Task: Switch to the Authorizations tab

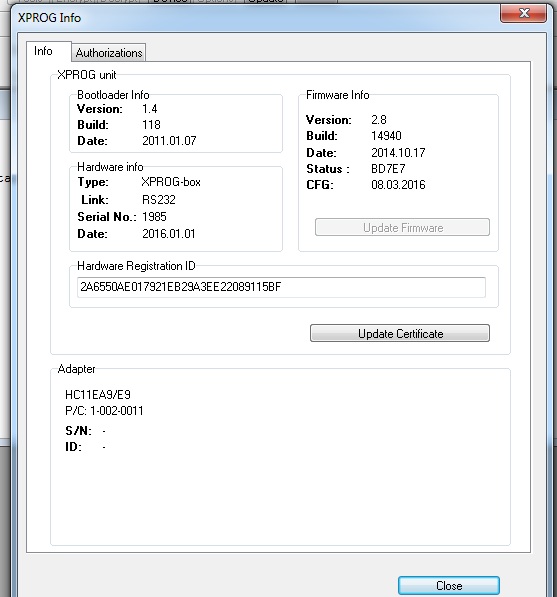Action: [109, 53]
